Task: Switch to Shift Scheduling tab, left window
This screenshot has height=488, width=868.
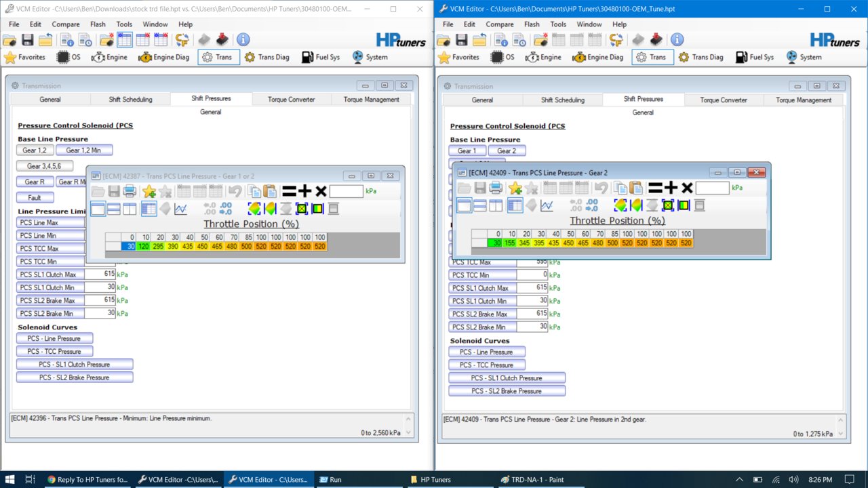Action: click(130, 99)
